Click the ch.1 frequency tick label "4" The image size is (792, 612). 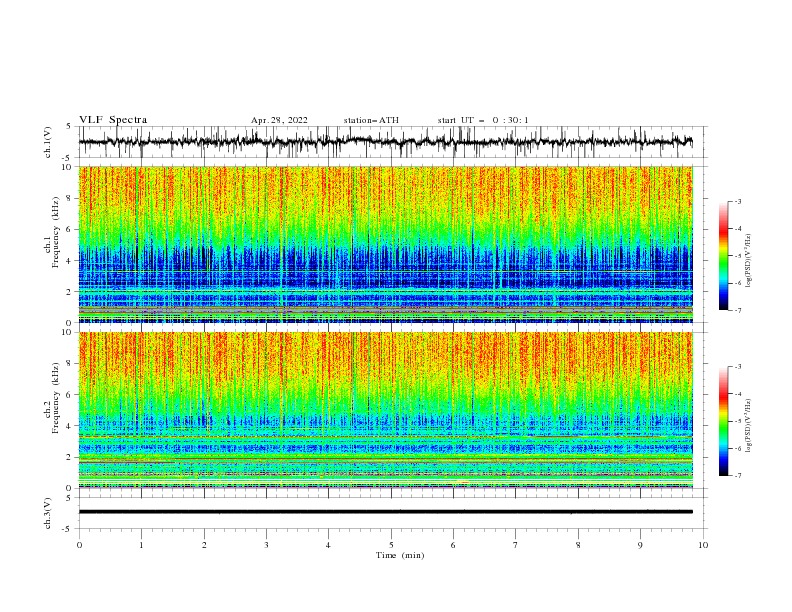69,261
